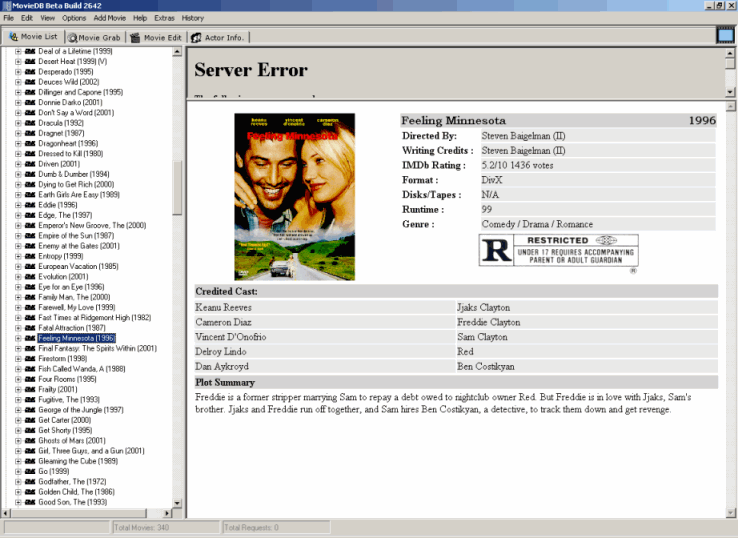Select Fish Called Wanda, A (1988)

[x=81, y=369]
